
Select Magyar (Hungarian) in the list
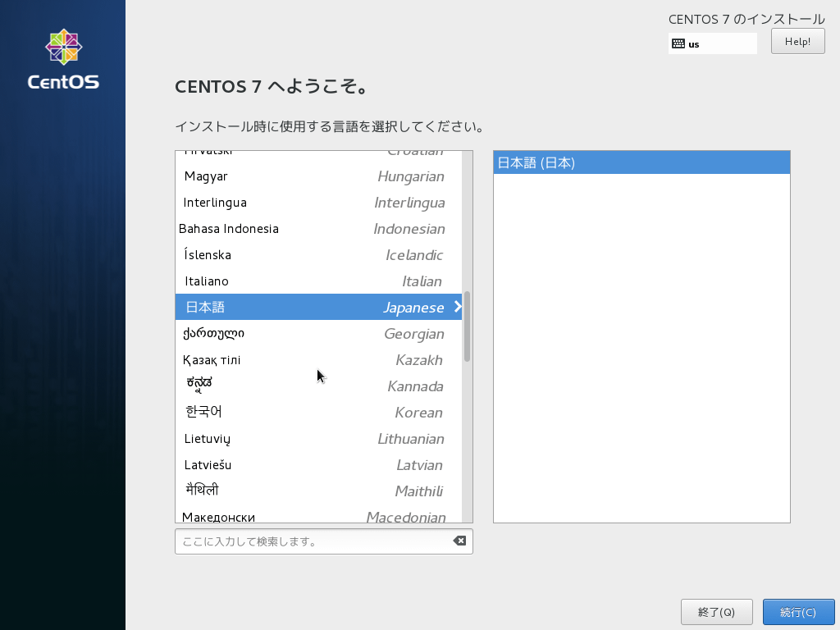tap(287, 176)
